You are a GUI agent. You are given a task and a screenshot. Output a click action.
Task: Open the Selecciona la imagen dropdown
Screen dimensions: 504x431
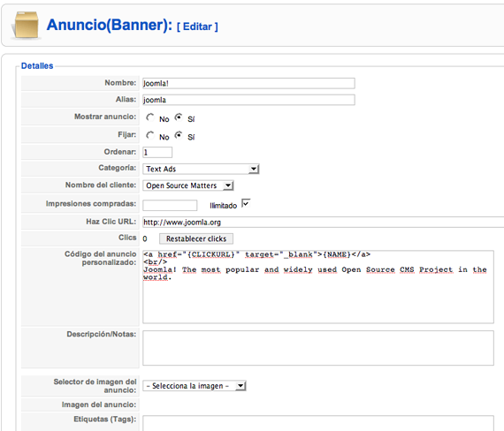(x=195, y=386)
